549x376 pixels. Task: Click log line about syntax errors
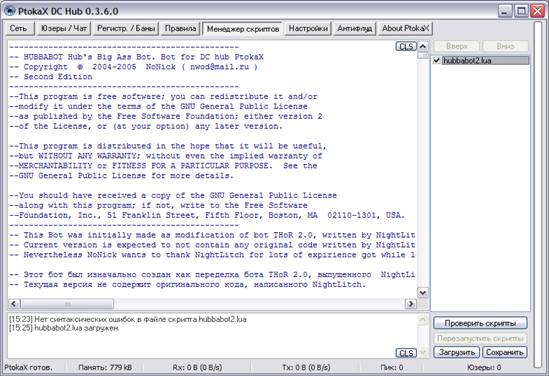[x=128, y=319]
